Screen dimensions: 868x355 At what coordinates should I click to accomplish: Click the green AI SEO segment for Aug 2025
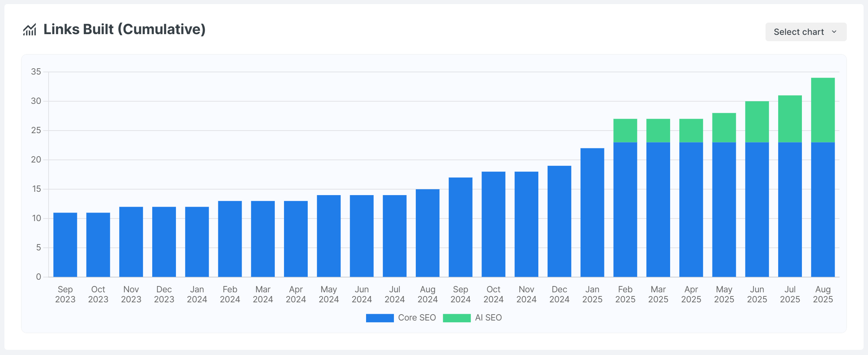[x=823, y=110]
